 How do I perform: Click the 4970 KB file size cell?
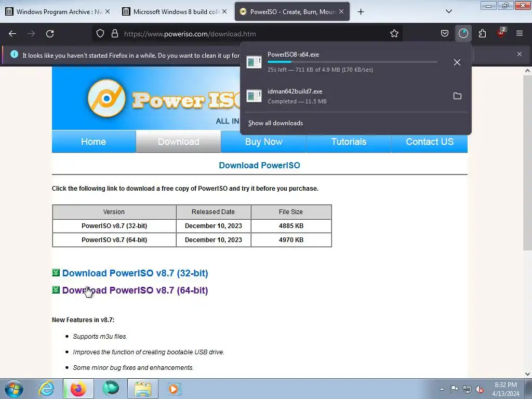[x=291, y=240]
